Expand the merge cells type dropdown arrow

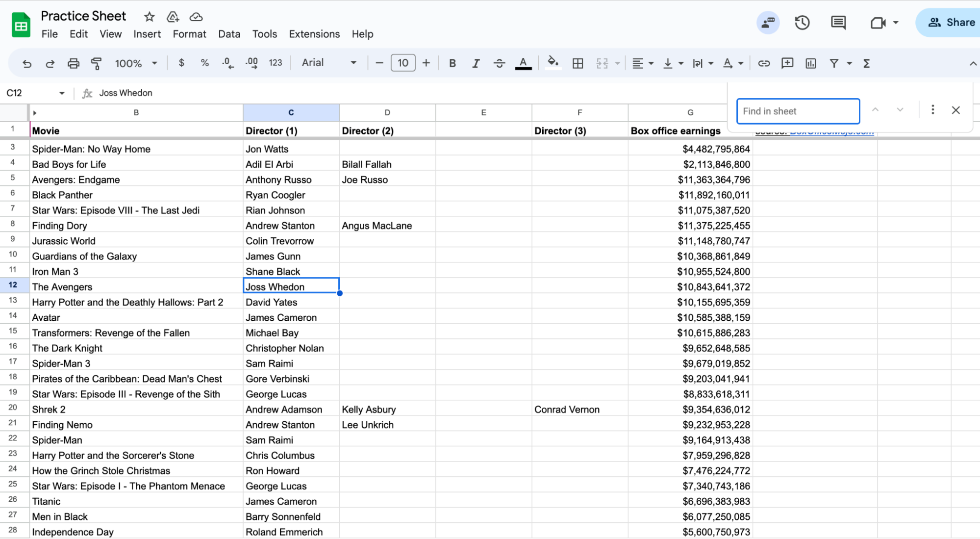coord(617,63)
